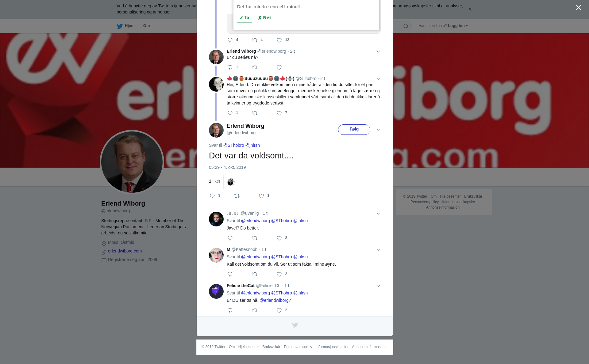Retweet Erlend Wiborg's main tweet
This screenshot has width=589, height=364.
(237, 196)
